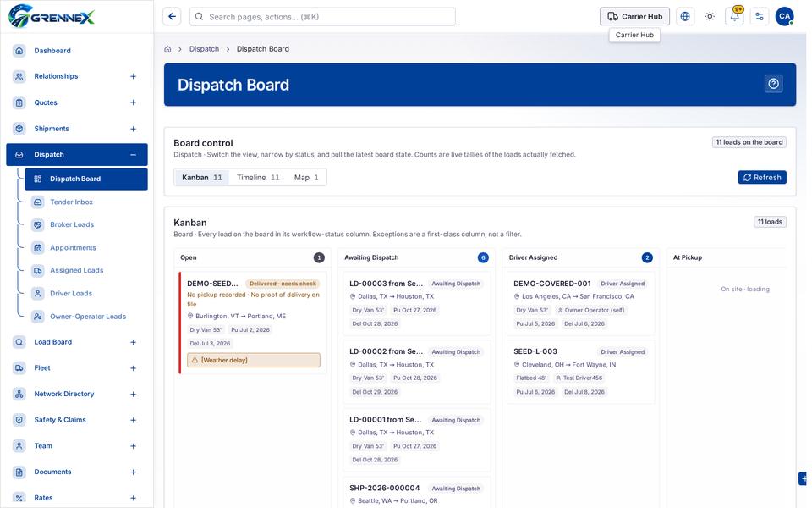The image size is (812, 508).
Task: Open the CA user avatar menu
Action: pos(785,17)
